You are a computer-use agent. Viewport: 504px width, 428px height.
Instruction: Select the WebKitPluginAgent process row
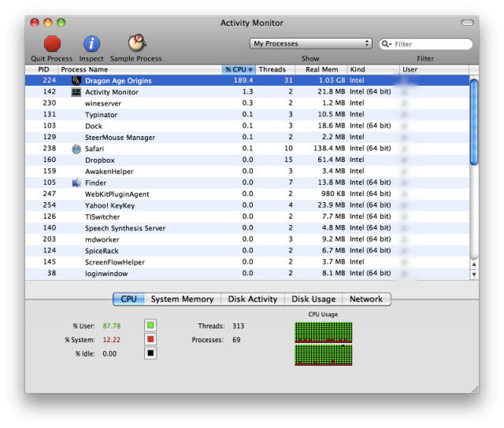pyautogui.click(x=247, y=194)
